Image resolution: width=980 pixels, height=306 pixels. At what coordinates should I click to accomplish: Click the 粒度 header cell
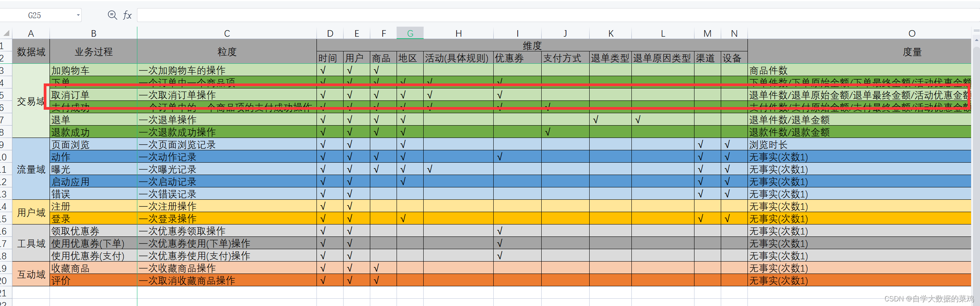pos(227,51)
